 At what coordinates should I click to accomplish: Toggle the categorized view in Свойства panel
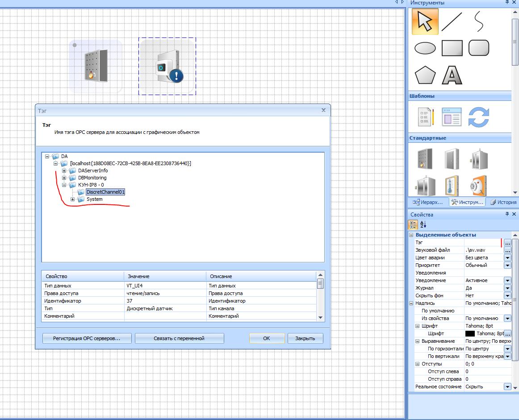coord(413,225)
